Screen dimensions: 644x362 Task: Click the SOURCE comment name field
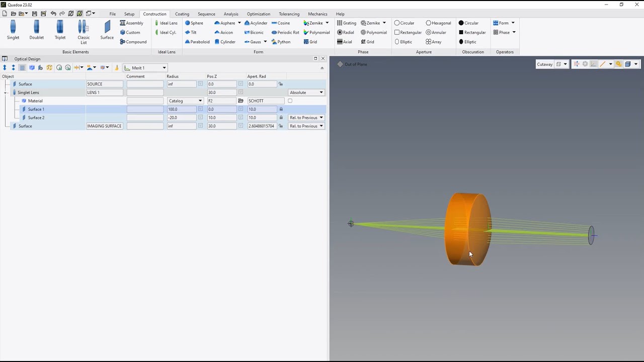click(104, 84)
